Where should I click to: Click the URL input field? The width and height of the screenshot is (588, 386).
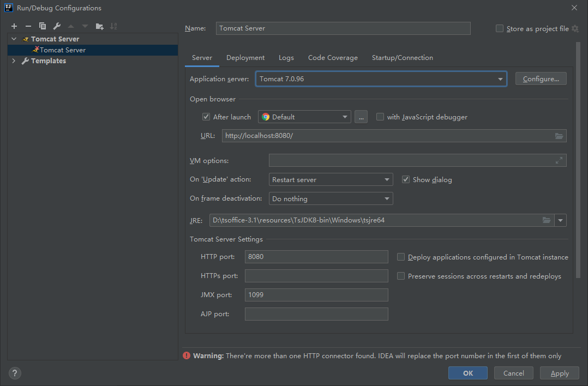394,136
